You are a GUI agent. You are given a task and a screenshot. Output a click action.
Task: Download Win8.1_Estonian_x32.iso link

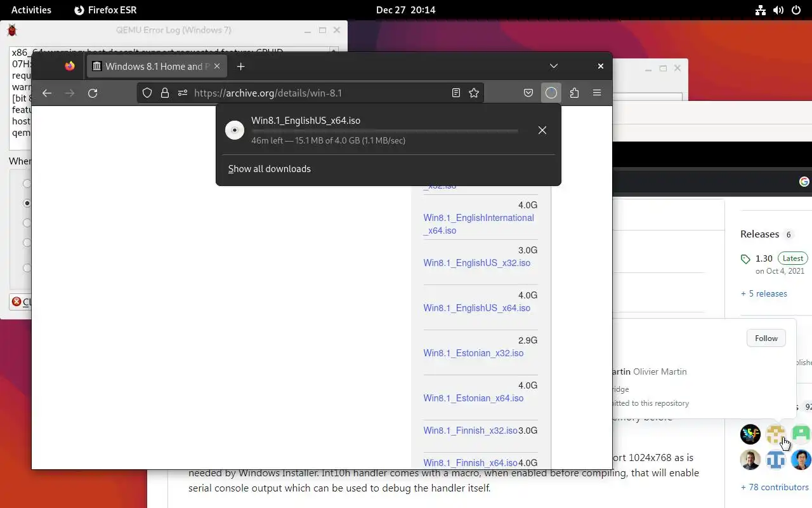pos(474,353)
